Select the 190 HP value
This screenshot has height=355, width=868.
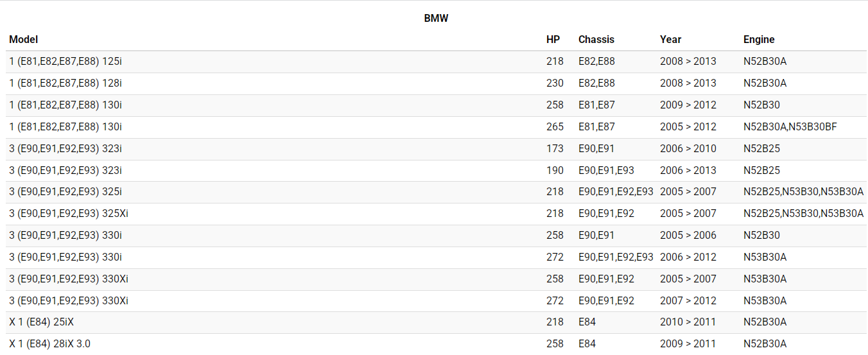pyautogui.click(x=555, y=171)
